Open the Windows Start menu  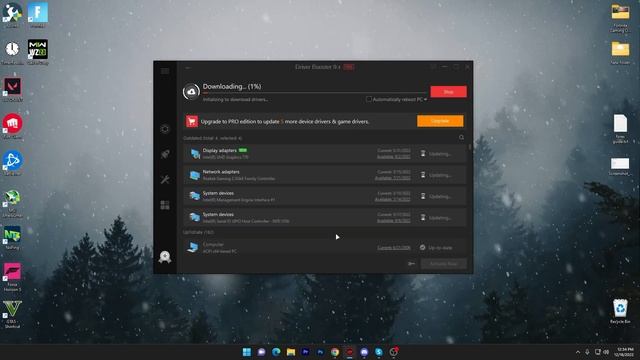247,352
